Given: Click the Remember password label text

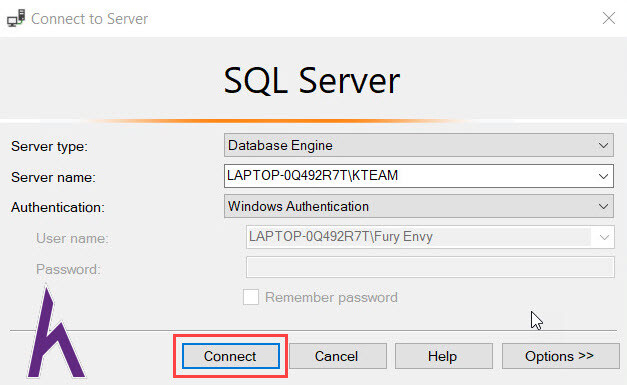Looking at the screenshot, I should pos(331,297).
